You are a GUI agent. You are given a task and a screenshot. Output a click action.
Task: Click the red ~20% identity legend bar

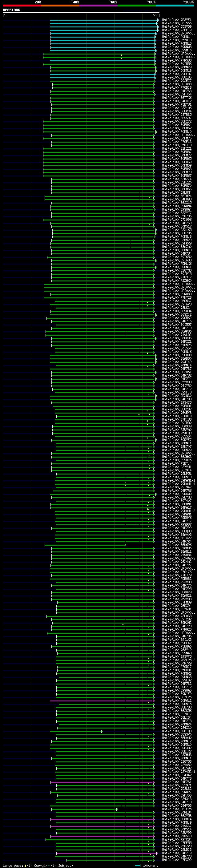[x=22, y=6]
